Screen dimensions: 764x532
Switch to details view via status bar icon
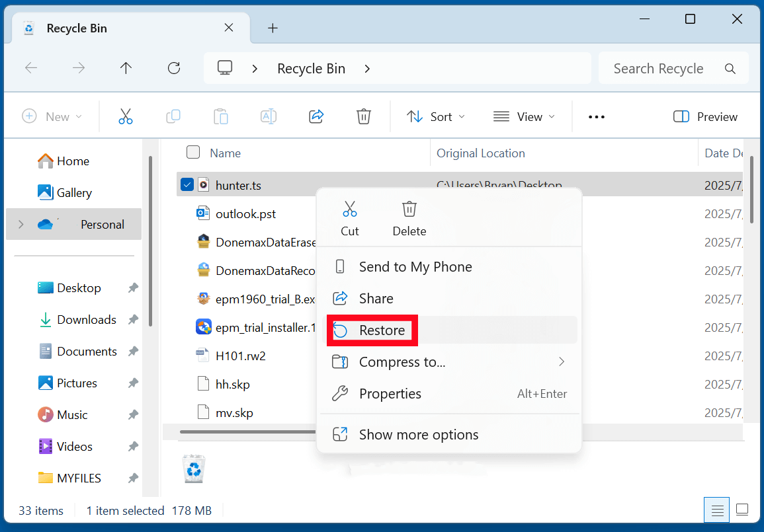[x=717, y=510]
